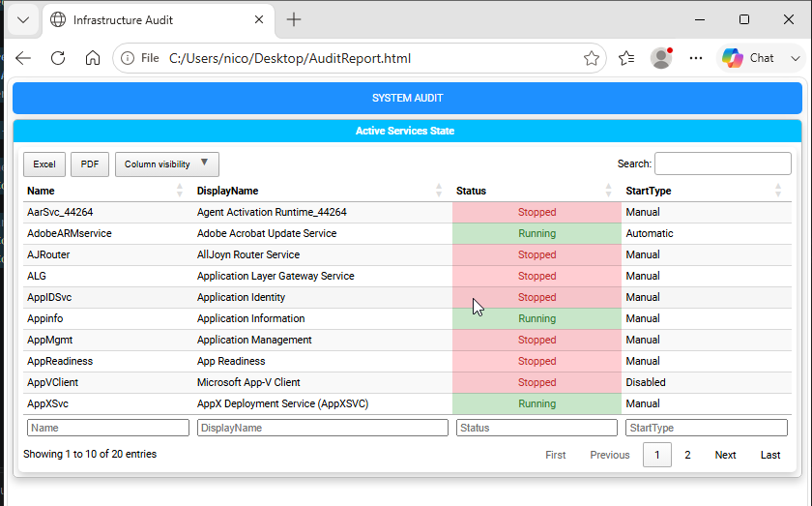This screenshot has height=506, width=812.
Task: Open the browser home page icon
Action: (x=93, y=58)
